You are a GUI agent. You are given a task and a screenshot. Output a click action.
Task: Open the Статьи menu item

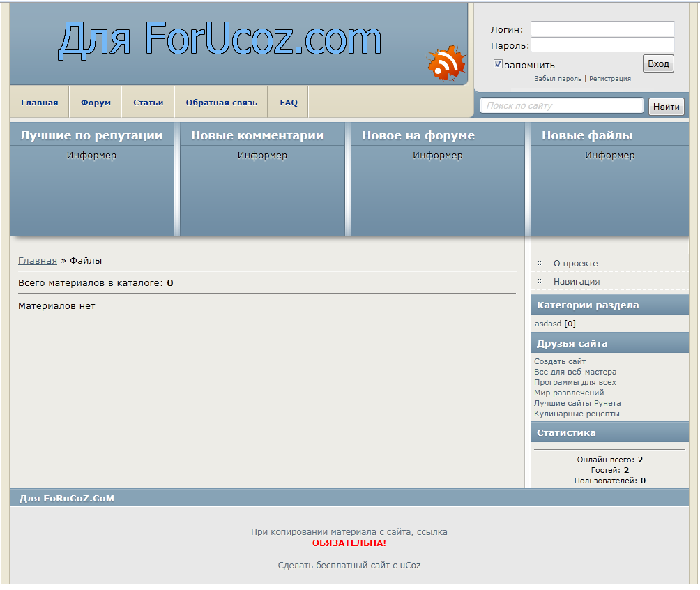[x=149, y=103]
